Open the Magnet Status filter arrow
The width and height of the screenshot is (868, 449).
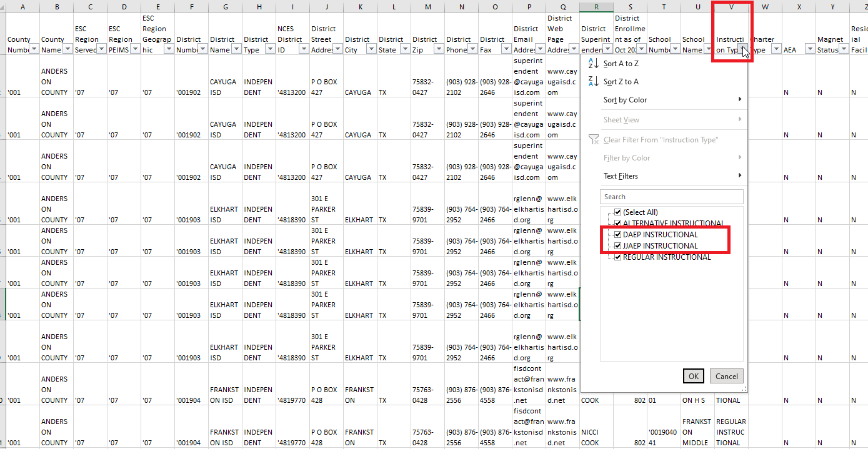click(844, 49)
